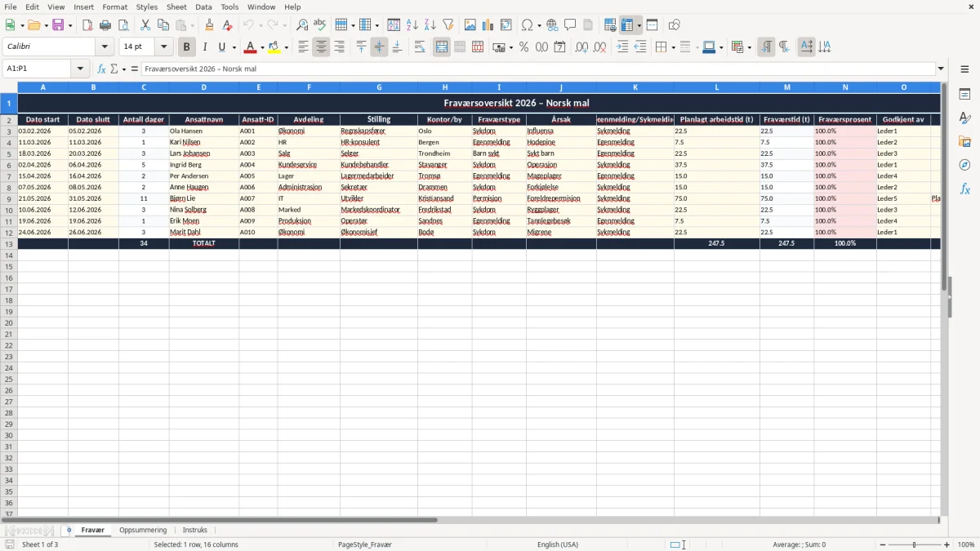980x551 pixels.
Task: Click the Increase Indent icon
Action: click(x=622, y=47)
